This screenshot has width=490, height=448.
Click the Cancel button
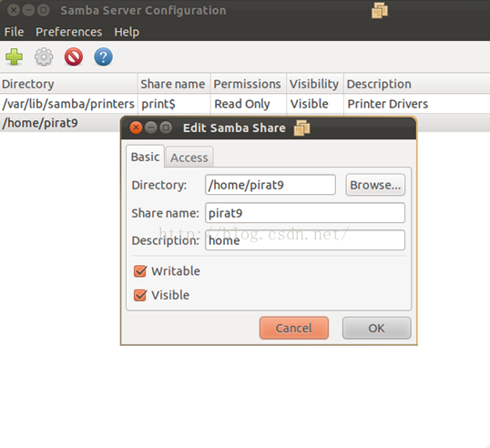coord(294,328)
